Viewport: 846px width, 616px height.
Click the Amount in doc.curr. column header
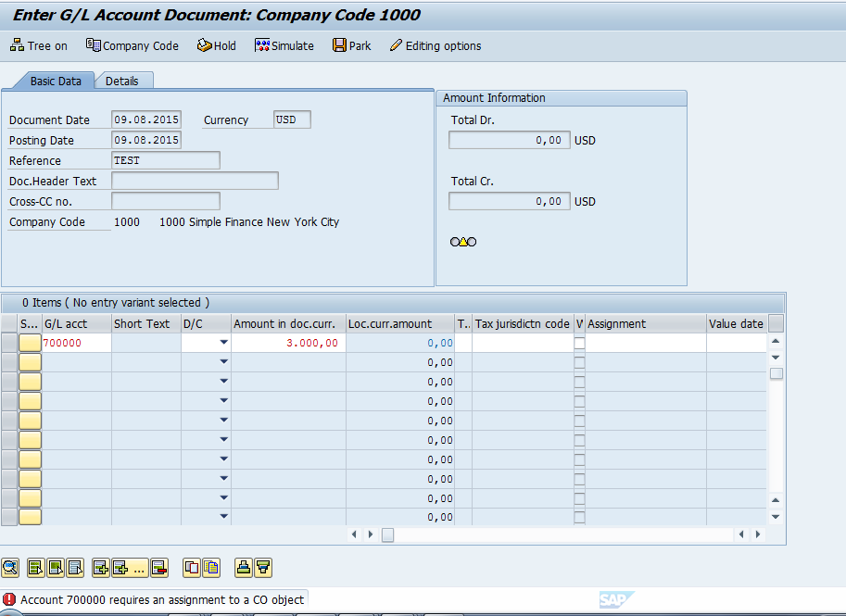289,323
